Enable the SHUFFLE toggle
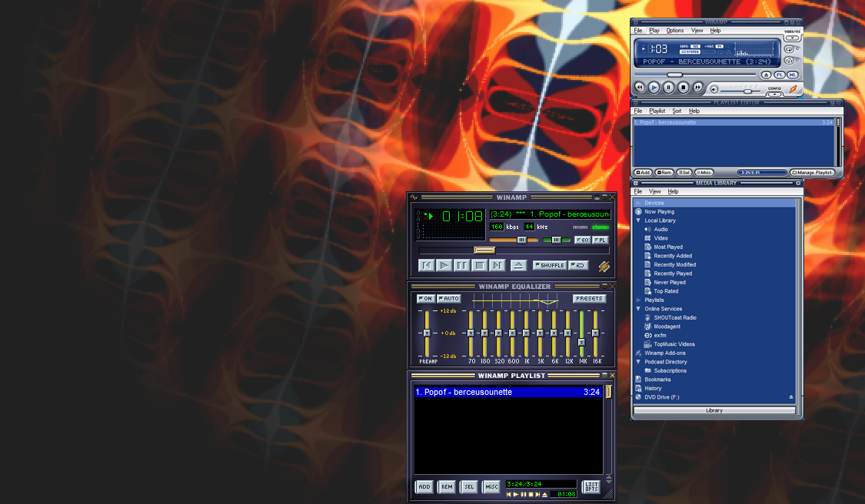Image resolution: width=865 pixels, height=504 pixels. pos(551,265)
